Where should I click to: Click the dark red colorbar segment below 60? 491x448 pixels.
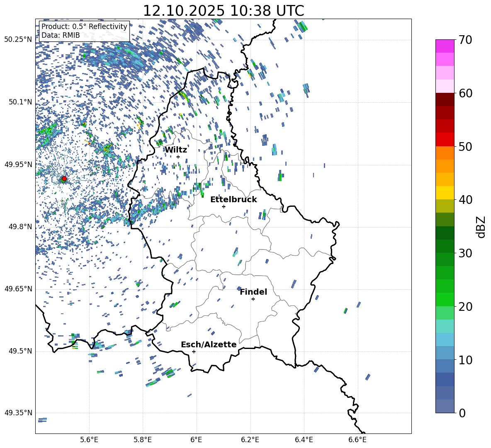point(445,99)
